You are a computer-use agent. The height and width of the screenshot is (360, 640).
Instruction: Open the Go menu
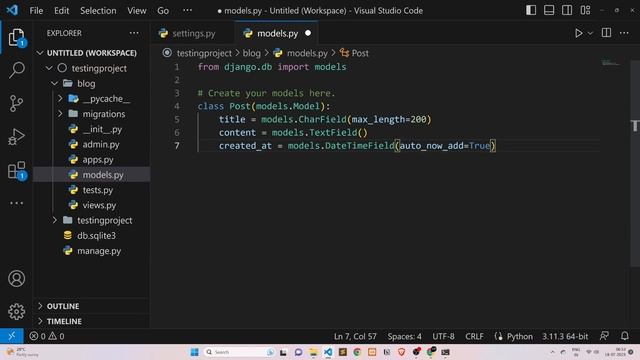pyautogui.click(x=163, y=11)
